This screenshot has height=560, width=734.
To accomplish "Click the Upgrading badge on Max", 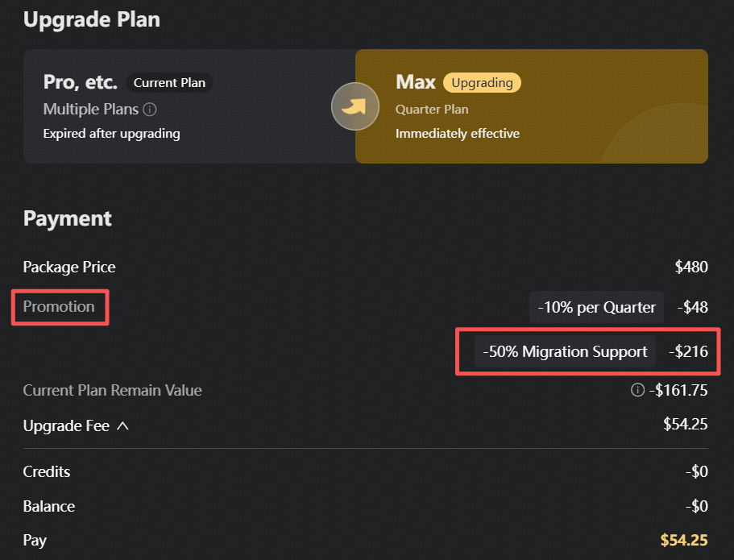I will click(482, 83).
